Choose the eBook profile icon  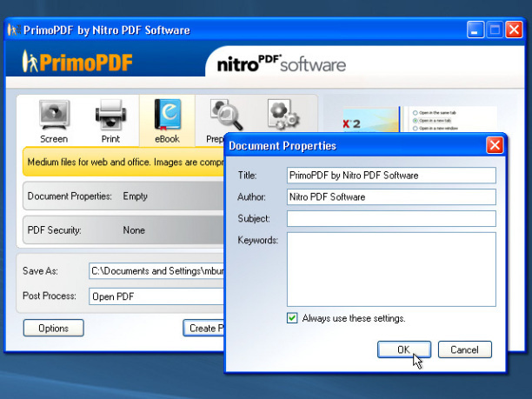point(167,115)
